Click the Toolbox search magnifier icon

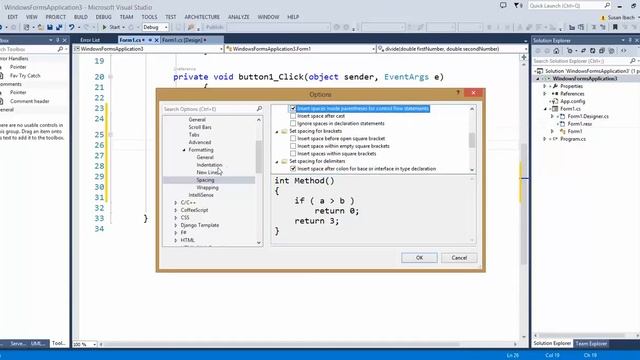coord(60,49)
